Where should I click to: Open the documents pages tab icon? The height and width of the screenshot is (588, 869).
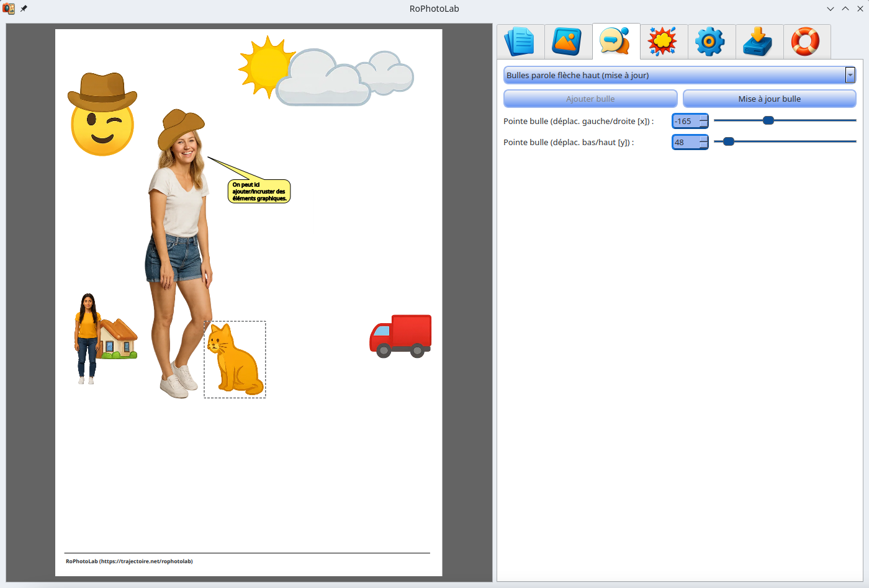tap(520, 42)
